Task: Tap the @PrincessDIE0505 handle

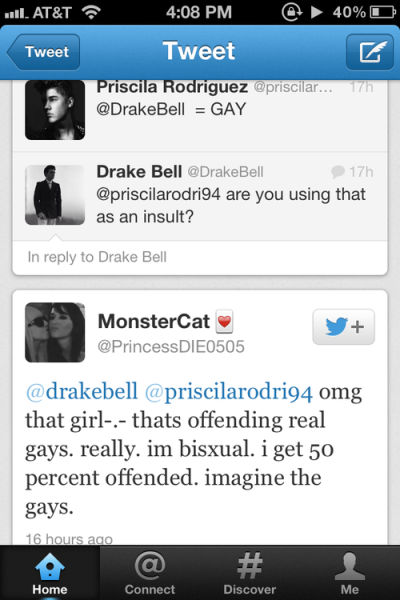Action: pos(171,347)
